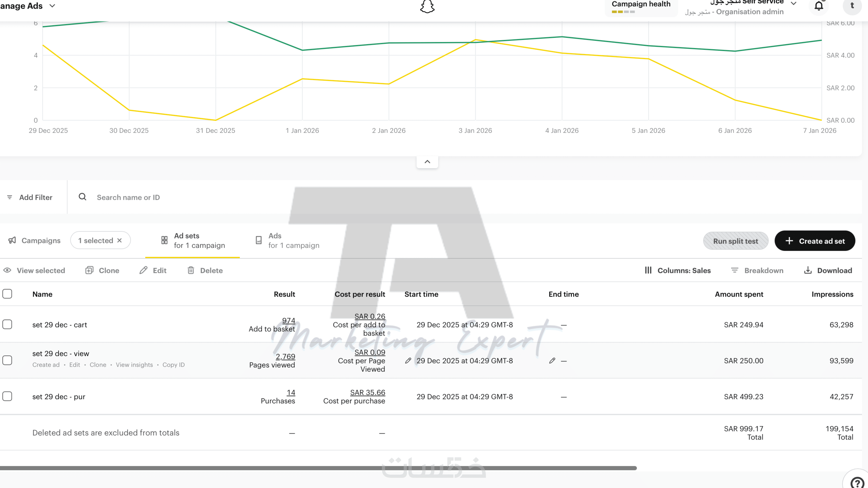Open View insights for set 29 dec - view

coord(134,365)
